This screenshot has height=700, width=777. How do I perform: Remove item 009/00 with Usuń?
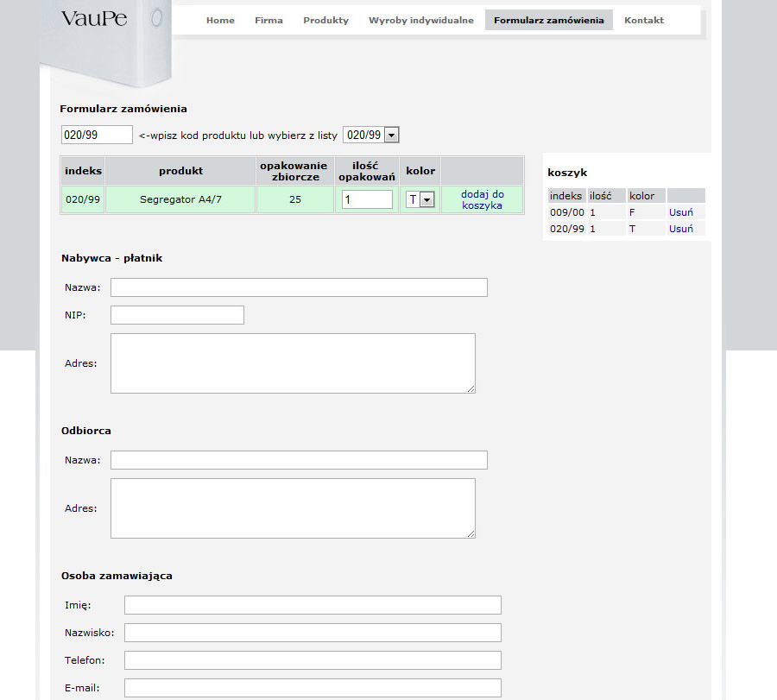click(x=681, y=212)
